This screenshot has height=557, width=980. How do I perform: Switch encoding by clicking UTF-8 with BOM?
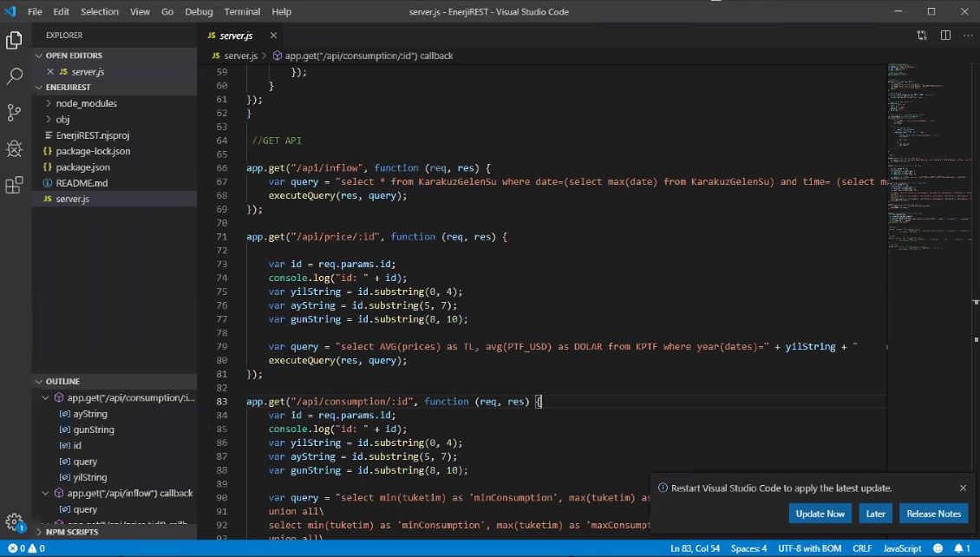click(x=813, y=548)
